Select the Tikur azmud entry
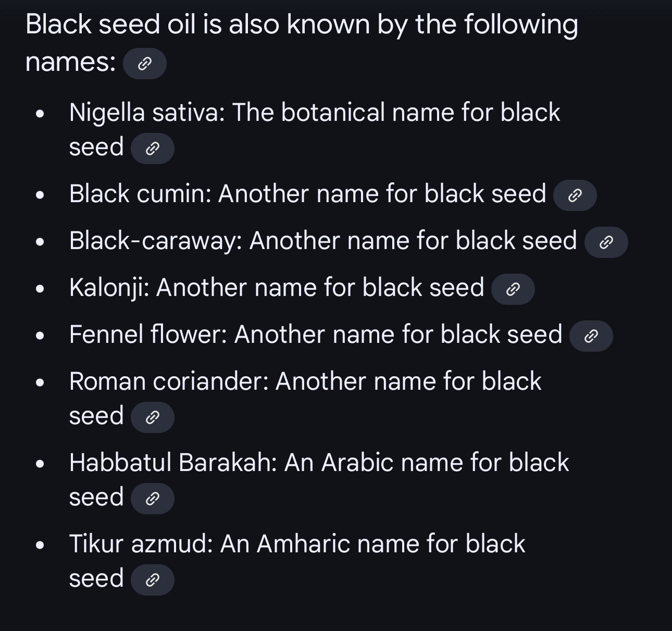Screen dimensions: 672x631 click(297, 543)
